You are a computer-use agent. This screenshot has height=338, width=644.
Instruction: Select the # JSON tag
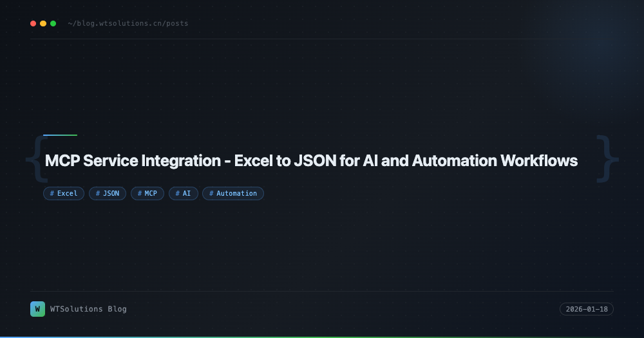[x=108, y=193]
